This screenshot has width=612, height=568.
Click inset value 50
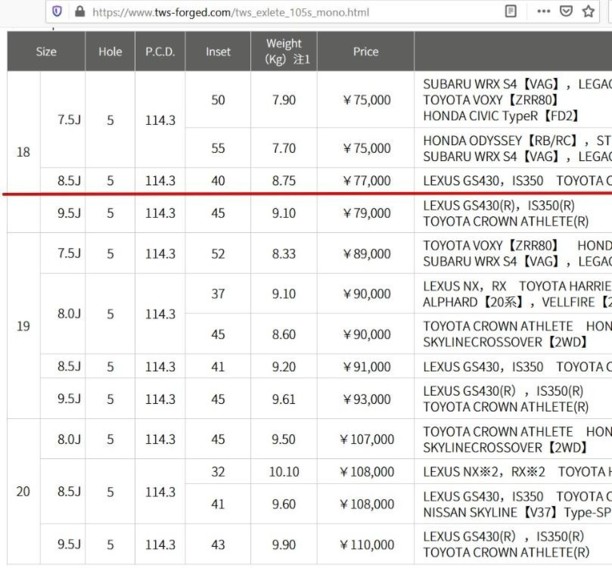point(218,100)
